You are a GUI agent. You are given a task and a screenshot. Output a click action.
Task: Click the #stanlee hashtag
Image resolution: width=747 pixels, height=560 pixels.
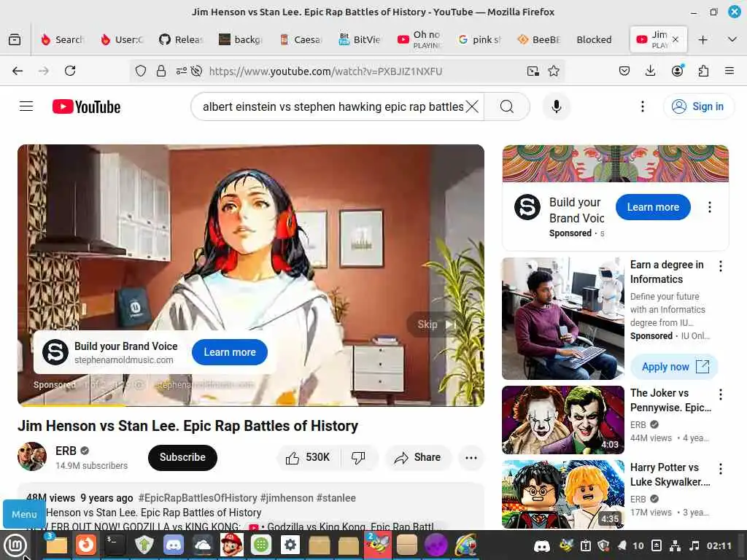[x=336, y=497]
